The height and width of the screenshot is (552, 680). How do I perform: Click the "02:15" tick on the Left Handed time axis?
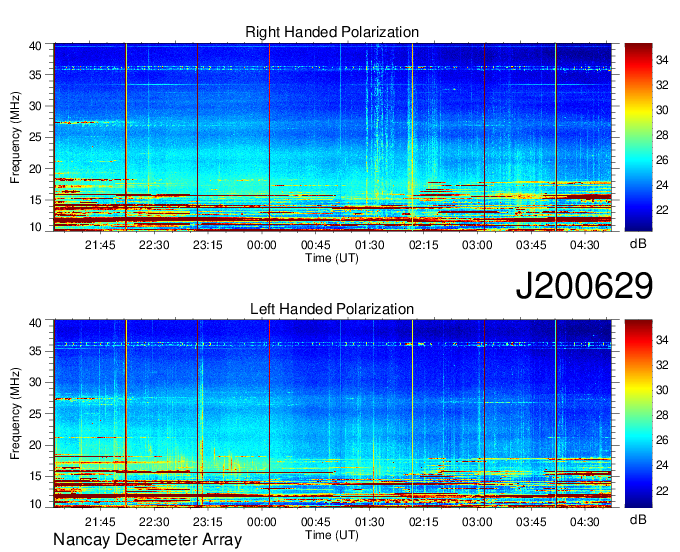tap(424, 522)
